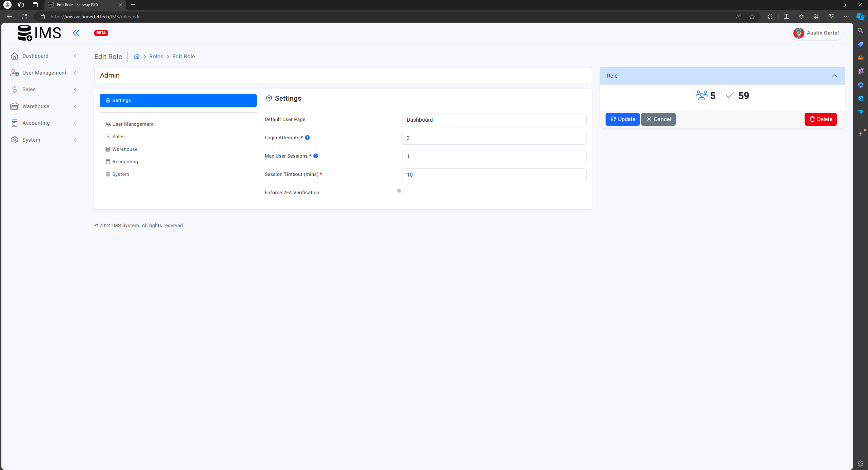Click Login Attempts help question icon
This screenshot has height=470, width=868.
(307, 138)
